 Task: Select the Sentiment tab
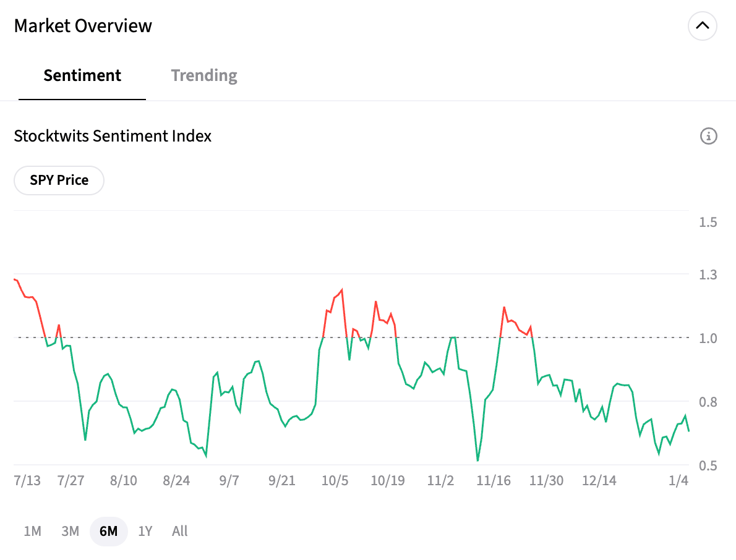click(82, 76)
